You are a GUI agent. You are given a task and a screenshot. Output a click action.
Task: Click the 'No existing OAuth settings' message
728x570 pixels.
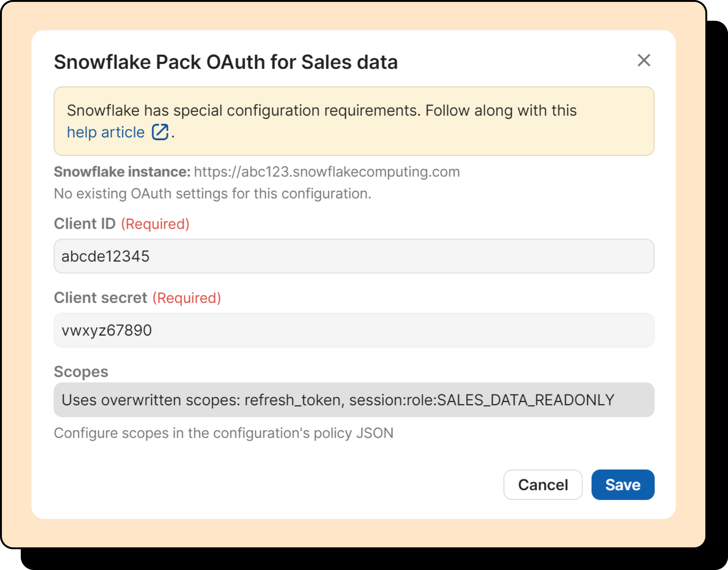212,193
